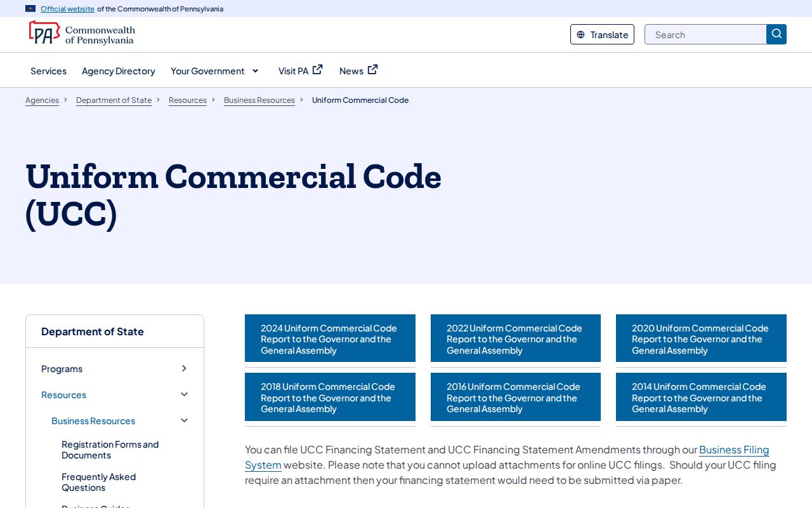Screen dimensions: 812x508
Task: Open the 2020 Uniform Commercial Code Report
Action: tap(701, 338)
